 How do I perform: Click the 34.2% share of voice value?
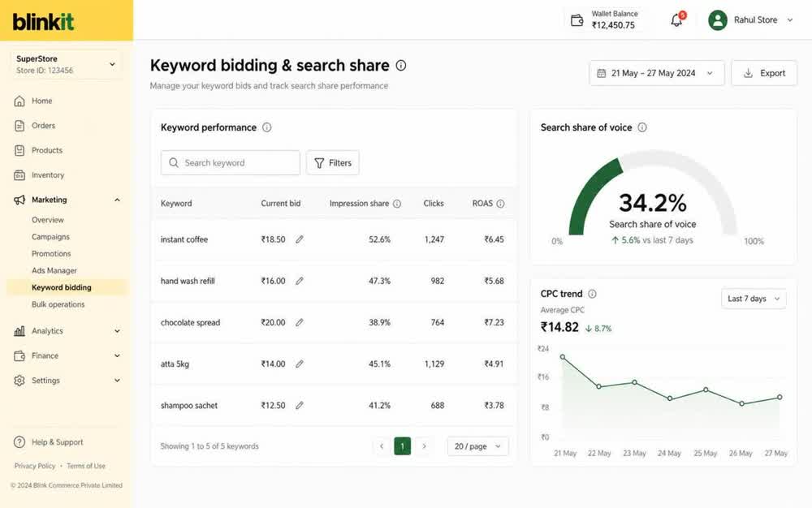coord(653,203)
